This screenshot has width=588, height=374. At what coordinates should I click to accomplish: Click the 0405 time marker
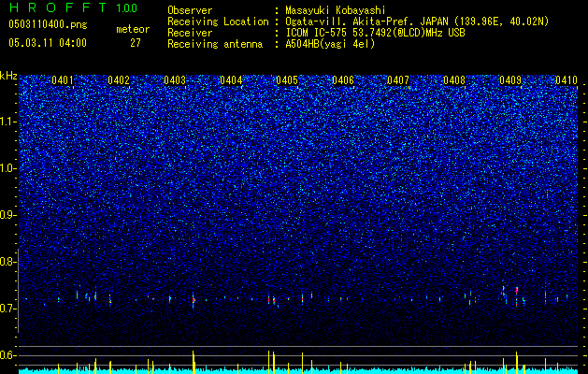coord(287,79)
